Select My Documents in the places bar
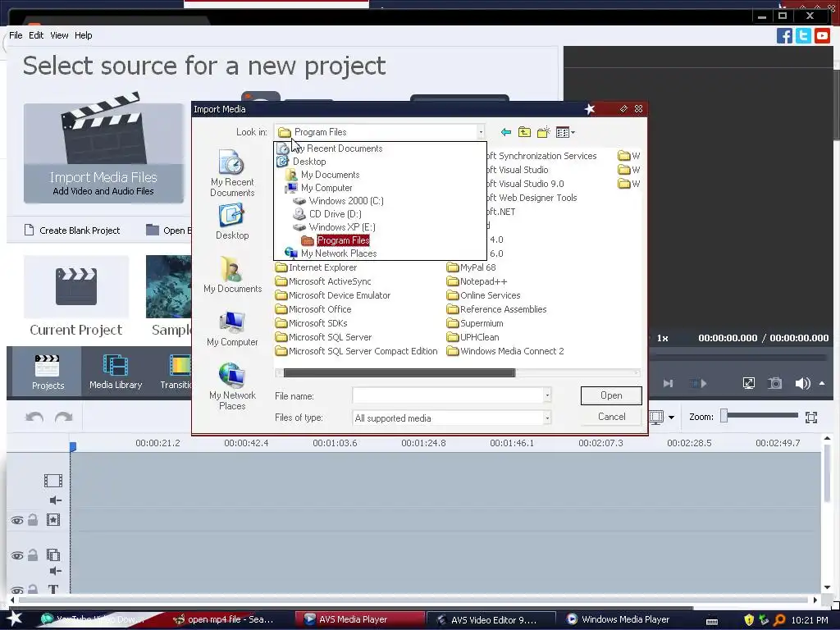The image size is (840, 630). pyautogui.click(x=232, y=274)
